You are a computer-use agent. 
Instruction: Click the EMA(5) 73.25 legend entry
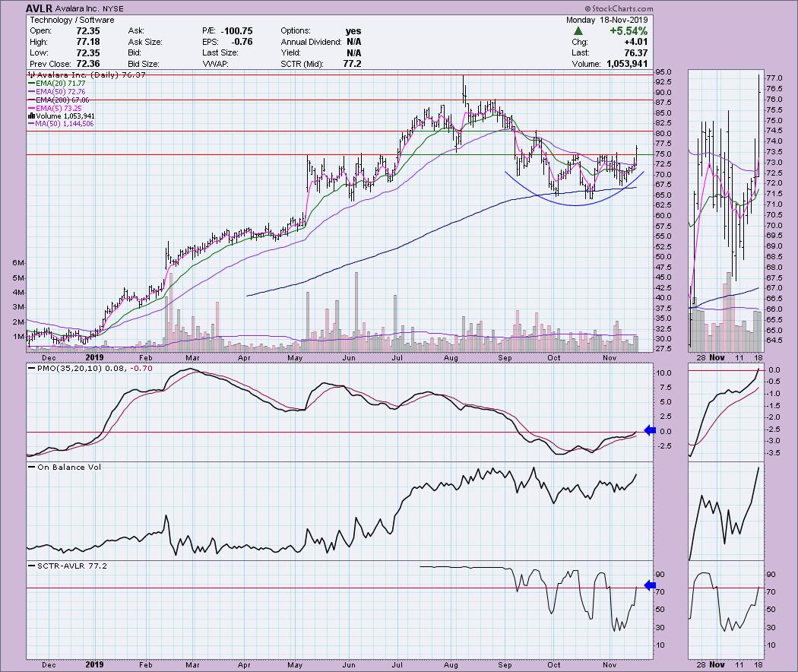click(55, 109)
